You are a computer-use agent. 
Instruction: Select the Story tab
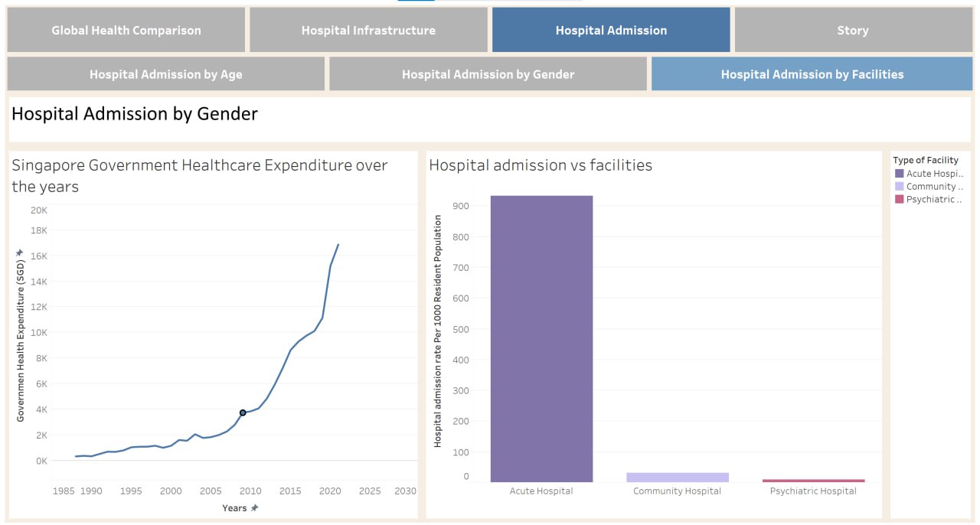pos(853,30)
